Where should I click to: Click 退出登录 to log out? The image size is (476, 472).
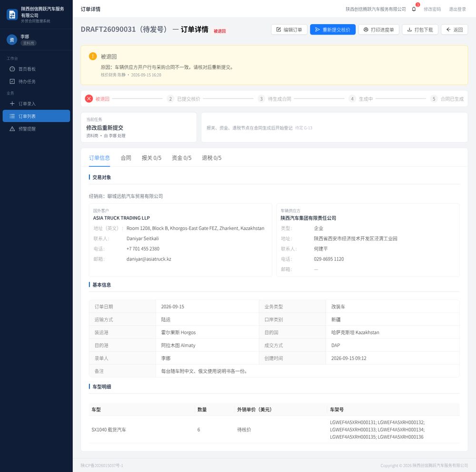pyautogui.click(x=457, y=9)
